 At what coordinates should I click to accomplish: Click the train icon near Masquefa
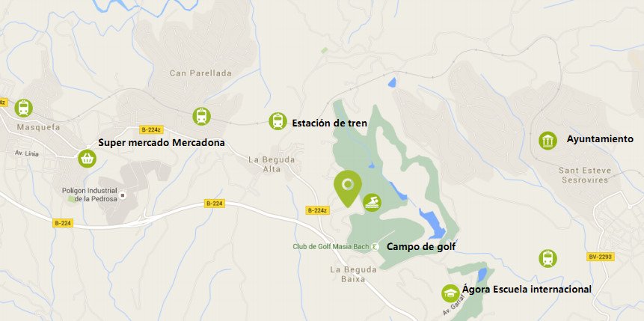point(23,108)
